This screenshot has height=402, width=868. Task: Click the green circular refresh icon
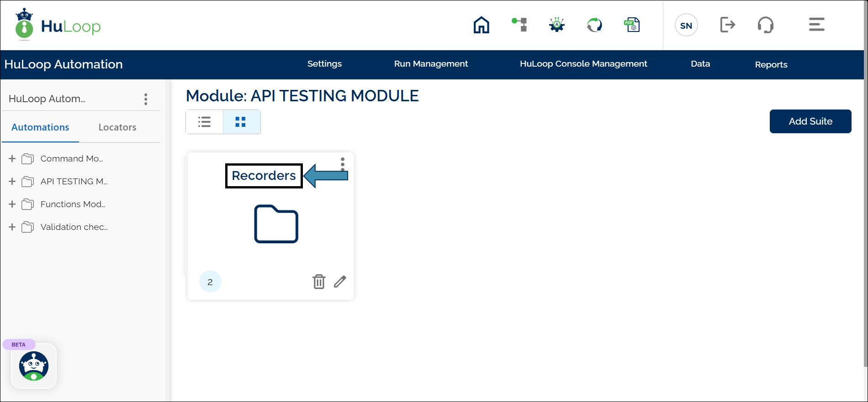[x=594, y=25]
